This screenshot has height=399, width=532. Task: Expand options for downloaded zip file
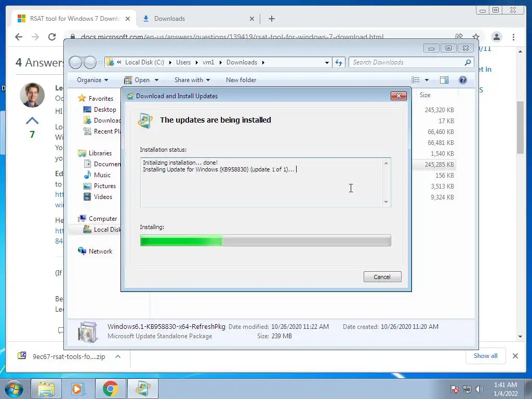118,356
